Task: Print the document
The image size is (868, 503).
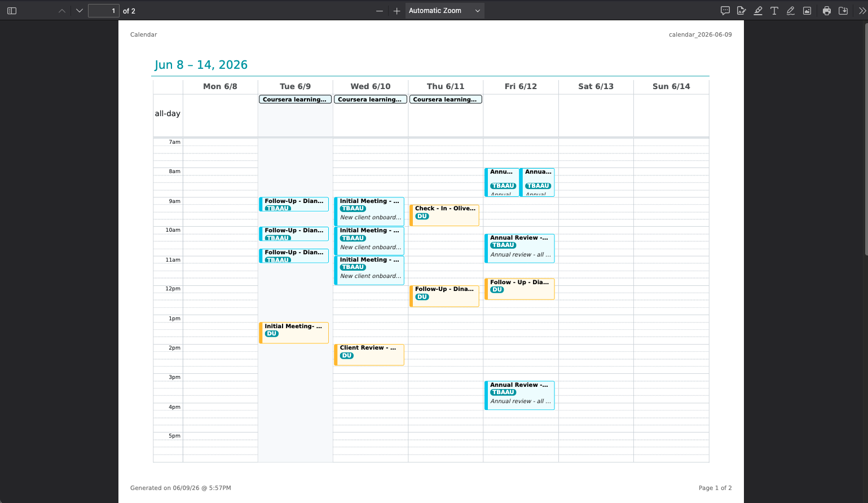Action: (827, 11)
